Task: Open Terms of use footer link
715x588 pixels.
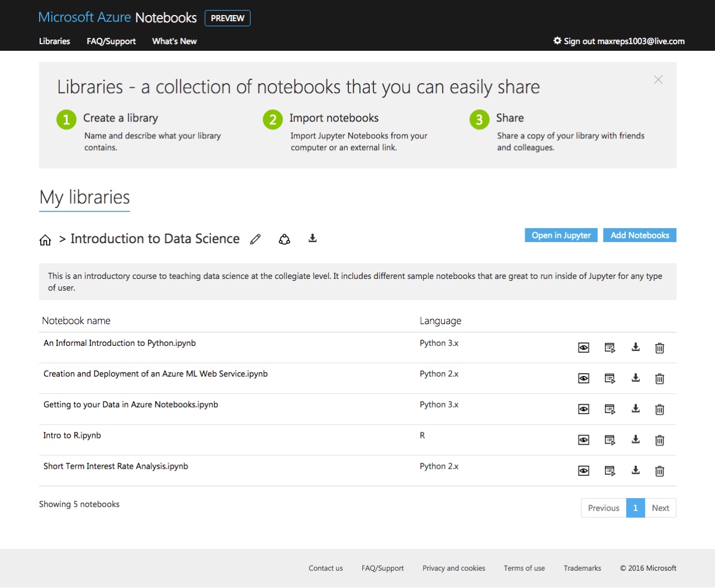Action: point(524,568)
